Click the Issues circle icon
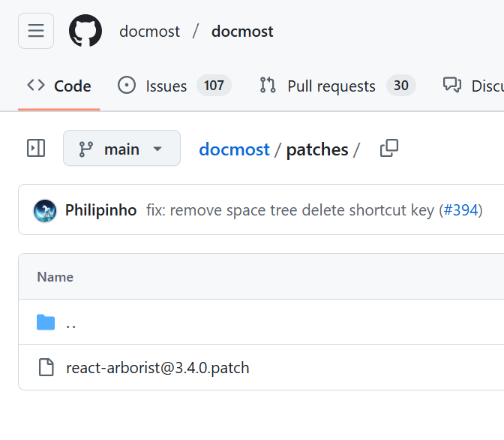Image resolution: width=504 pixels, height=440 pixels. (x=127, y=86)
